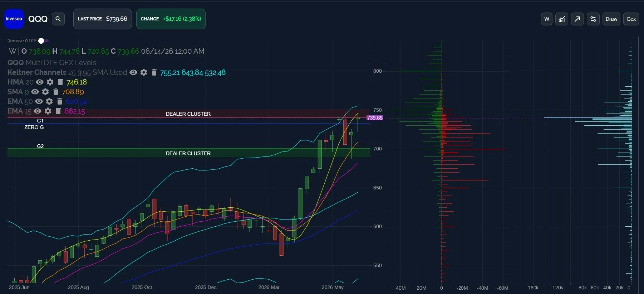Click the CHANGE +$17.16 box
Viewport: 644px width, 294px height.
point(171,19)
